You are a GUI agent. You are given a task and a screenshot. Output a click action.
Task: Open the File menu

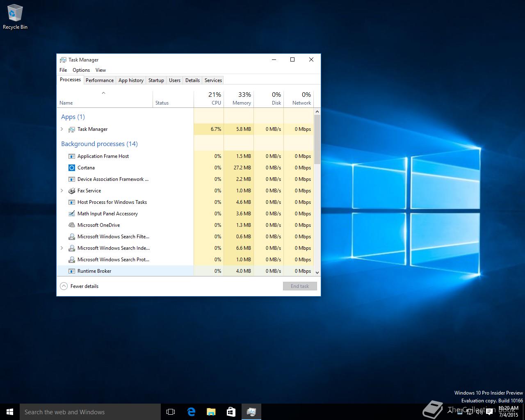(63, 70)
